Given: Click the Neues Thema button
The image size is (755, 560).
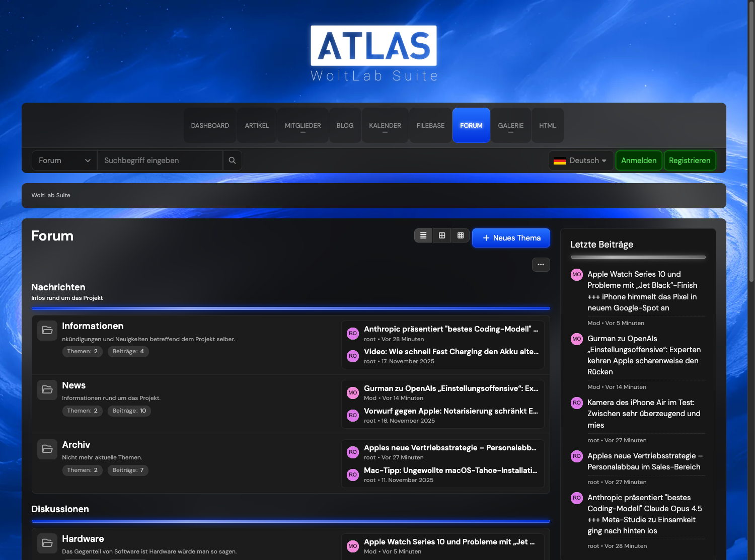Looking at the screenshot, I should [x=511, y=238].
